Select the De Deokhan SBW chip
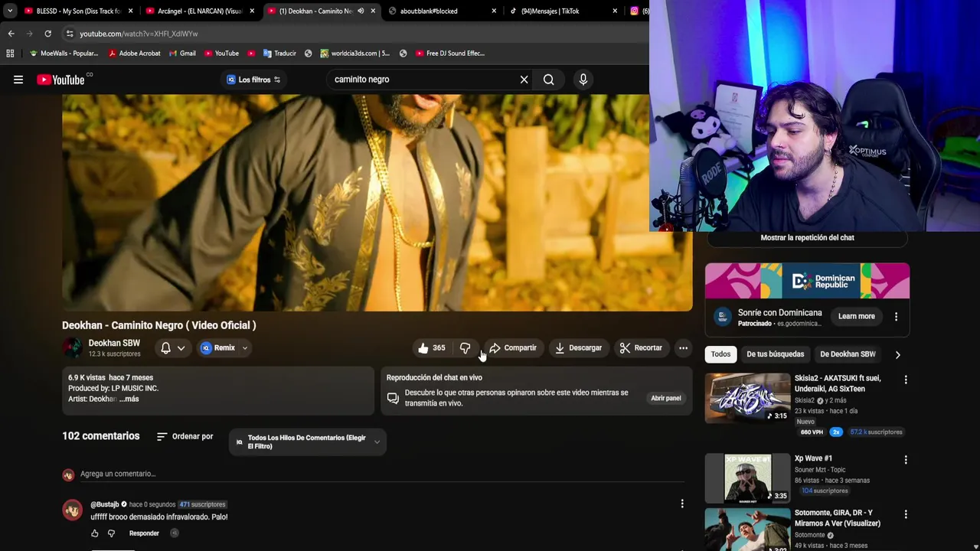The height and width of the screenshot is (551, 980). click(848, 354)
